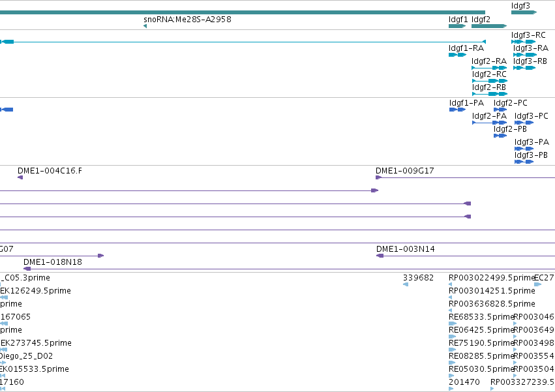
Task: Open transcript Idgf2-RA
Action: pos(490,68)
